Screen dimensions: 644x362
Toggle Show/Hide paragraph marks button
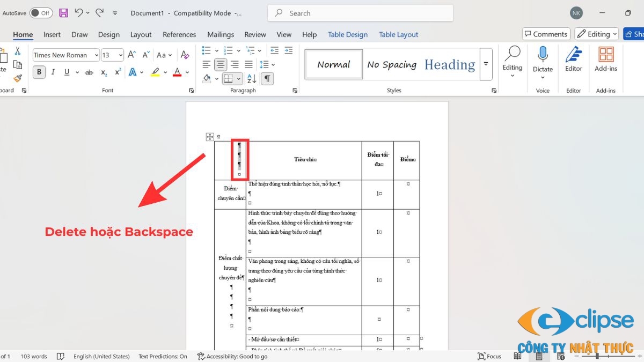click(x=267, y=79)
